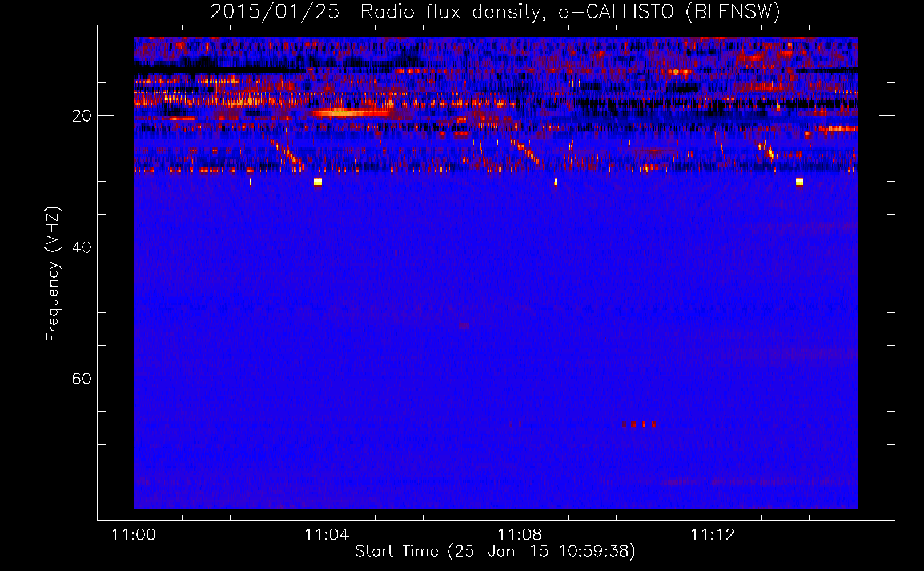This screenshot has width=924, height=571.
Task: Click the '20' frequency tick label
Action: click(82, 116)
